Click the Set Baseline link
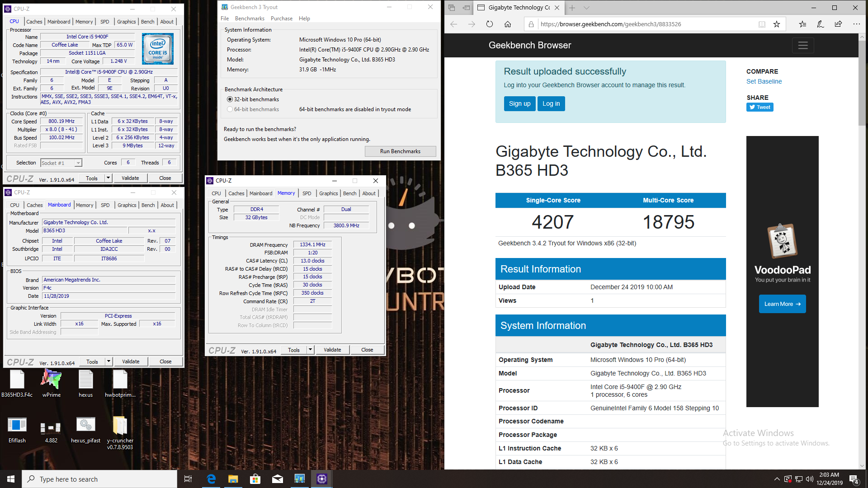This screenshot has height=488, width=868. (764, 81)
